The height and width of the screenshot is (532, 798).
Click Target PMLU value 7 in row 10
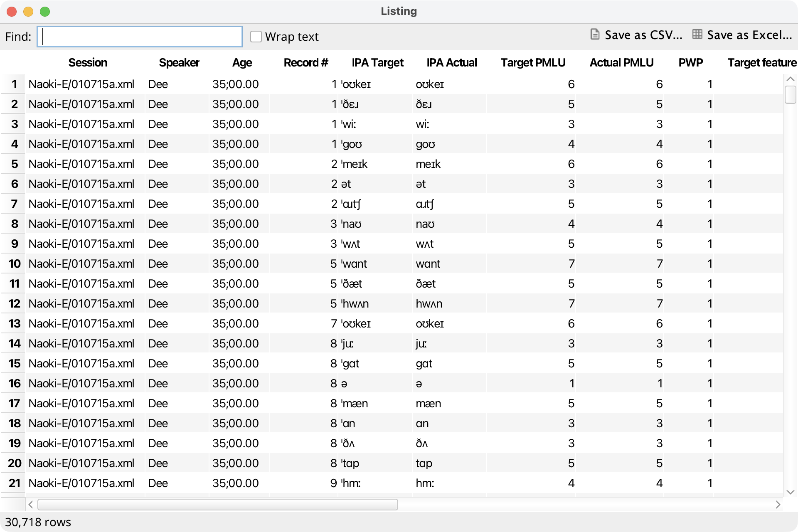(x=531, y=264)
